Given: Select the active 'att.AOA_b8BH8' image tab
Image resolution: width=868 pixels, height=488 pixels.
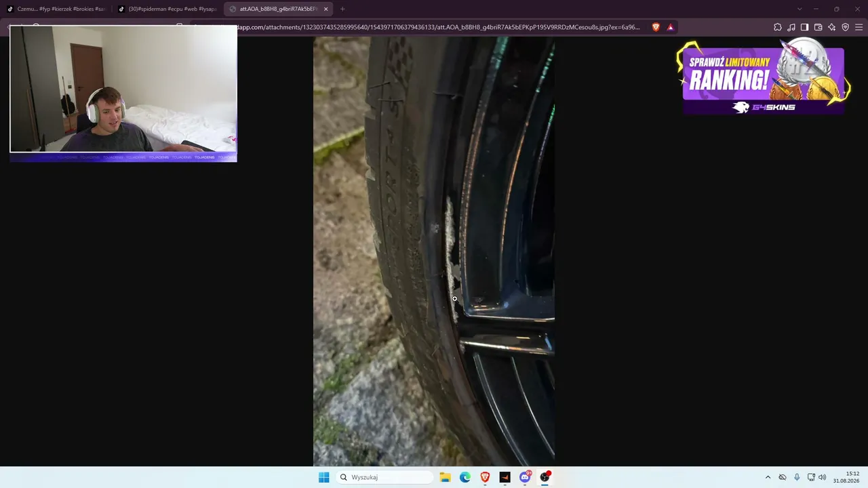Looking at the screenshot, I should coord(278,9).
